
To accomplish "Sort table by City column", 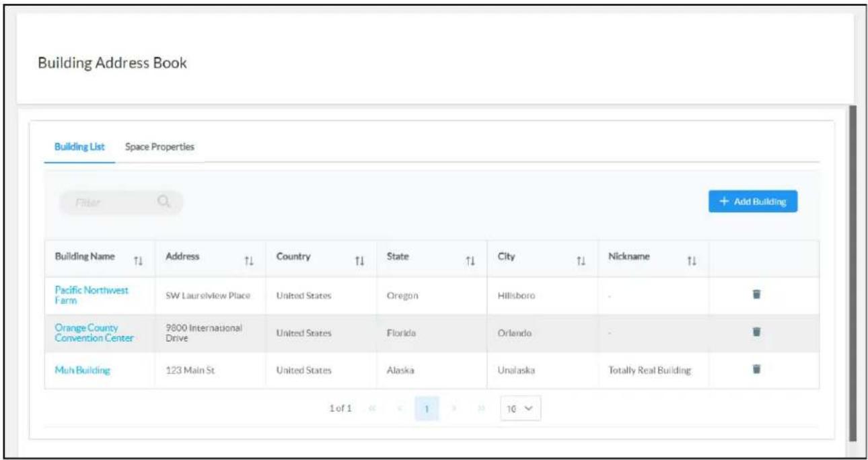I will coord(581,260).
